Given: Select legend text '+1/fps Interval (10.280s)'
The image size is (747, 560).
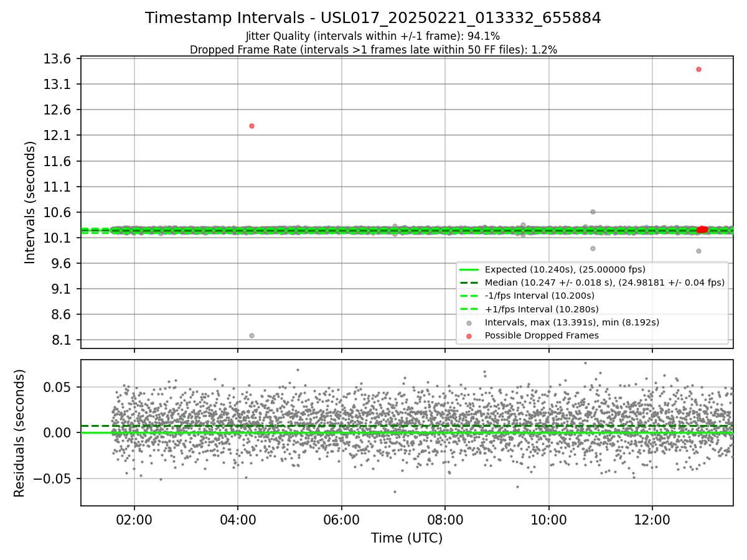Looking at the screenshot, I should click(542, 309).
